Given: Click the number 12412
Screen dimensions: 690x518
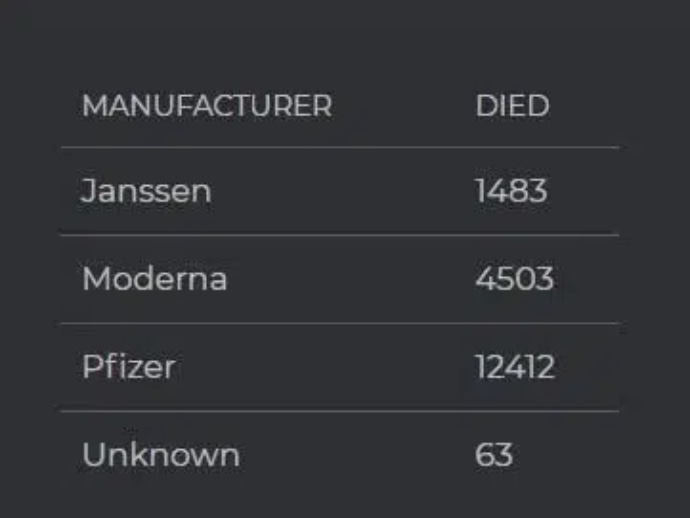Looking at the screenshot, I should [x=514, y=367].
